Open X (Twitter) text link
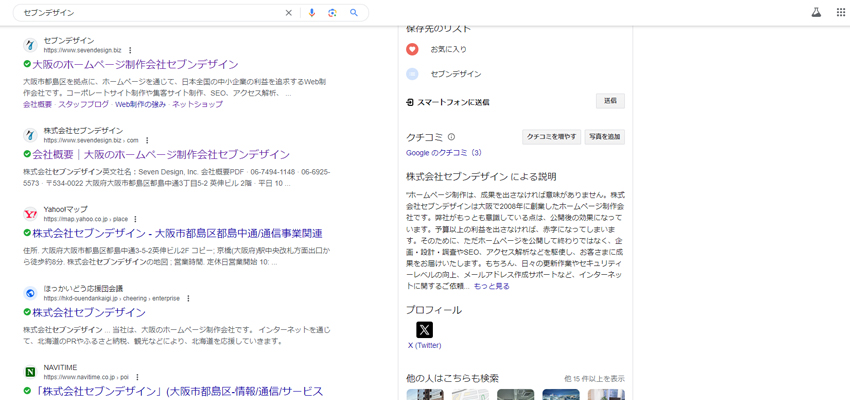The image size is (850, 400). pyautogui.click(x=424, y=346)
